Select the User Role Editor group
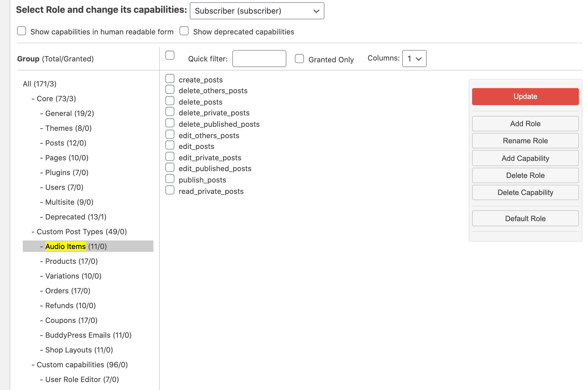The image size is (588, 390). [82, 379]
